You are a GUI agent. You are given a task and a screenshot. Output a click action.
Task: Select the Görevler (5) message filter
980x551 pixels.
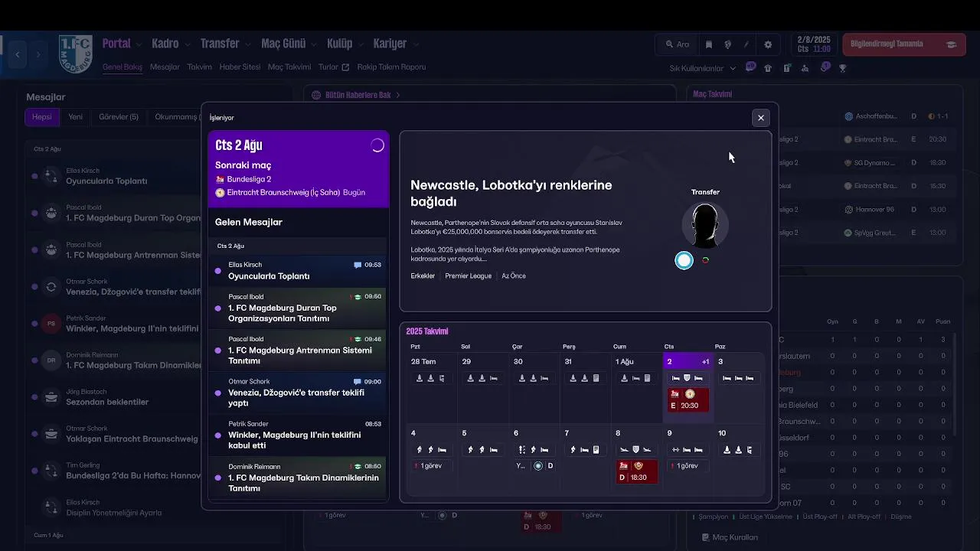click(x=119, y=117)
